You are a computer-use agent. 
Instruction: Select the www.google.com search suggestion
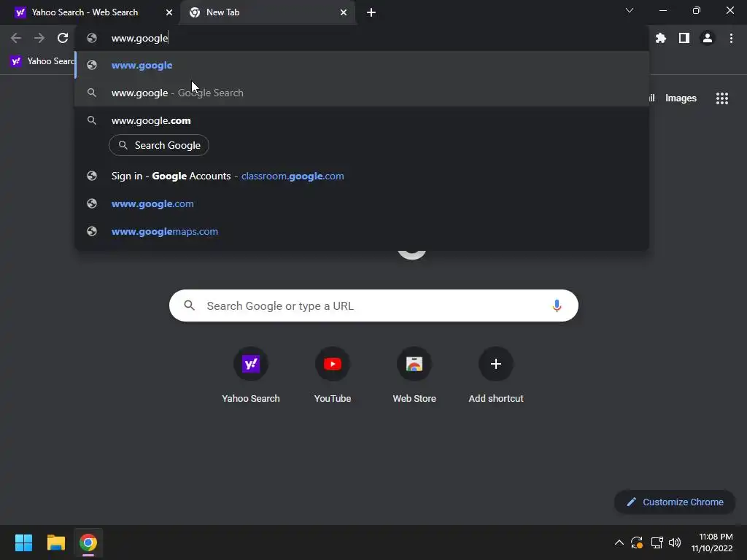[x=362, y=120]
